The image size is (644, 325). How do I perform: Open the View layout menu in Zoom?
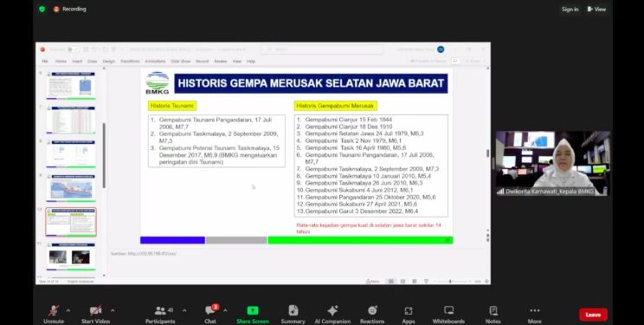(x=596, y=9)
